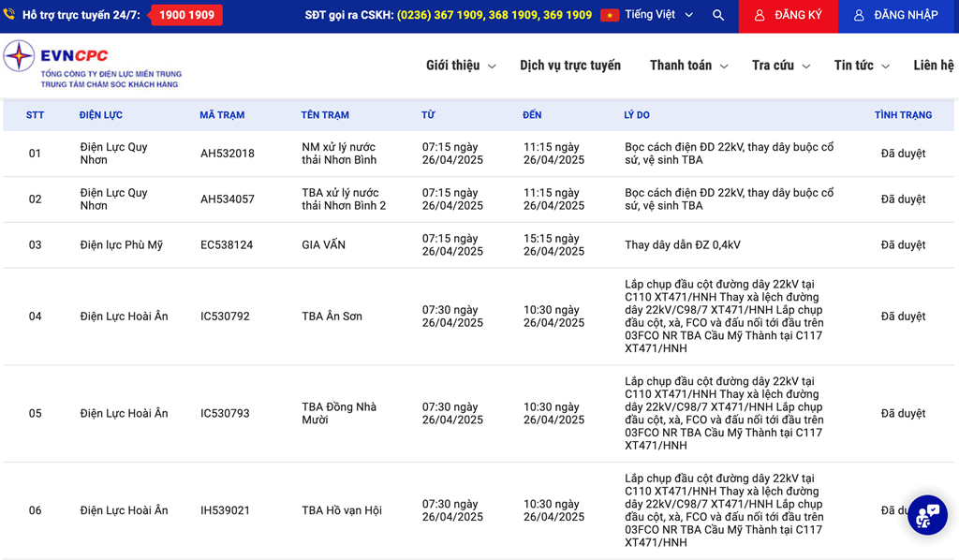Click reason Thay dây dẫn ĐZ 0,4kV

(x=683, y=245)
